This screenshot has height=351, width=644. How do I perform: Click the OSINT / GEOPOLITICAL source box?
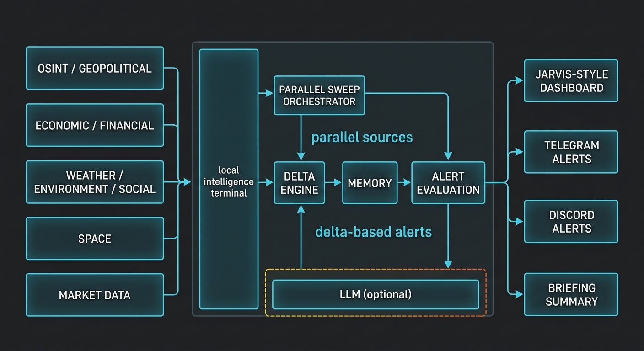point(95,68)
